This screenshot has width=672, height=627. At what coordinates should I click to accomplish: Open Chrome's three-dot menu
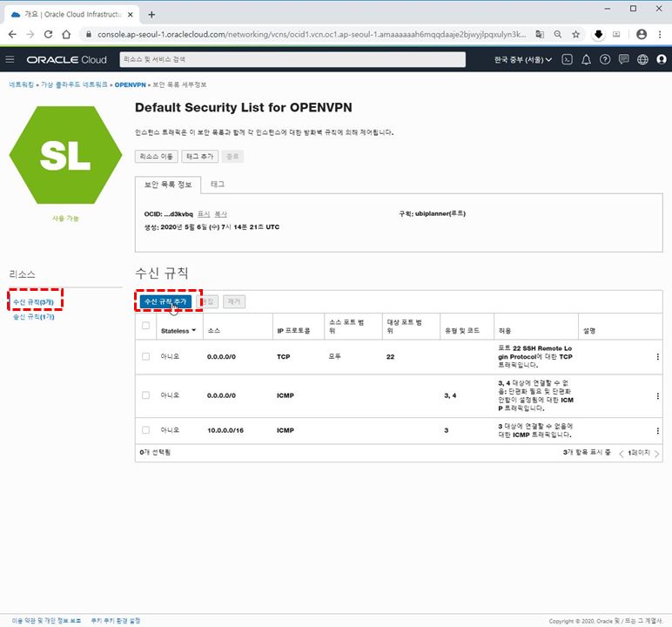660,34
